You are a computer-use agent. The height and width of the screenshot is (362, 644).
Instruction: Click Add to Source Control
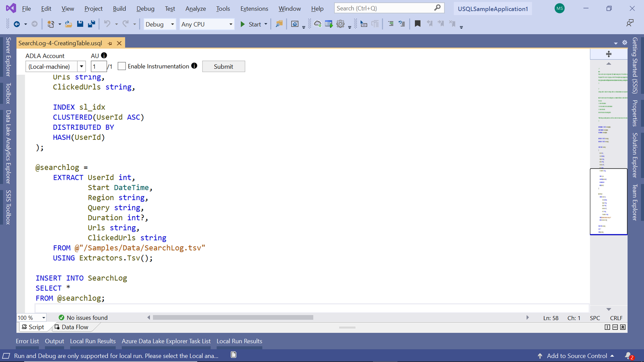coord(576,356)
